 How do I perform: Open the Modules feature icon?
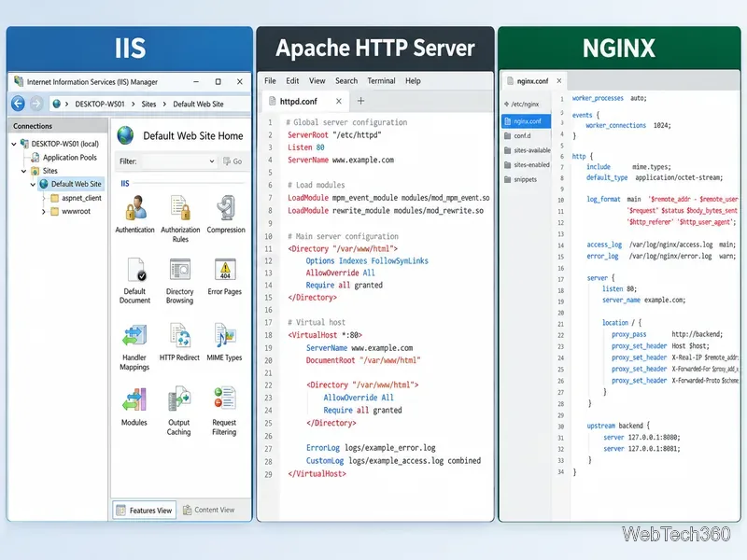[x=134, y=407]
